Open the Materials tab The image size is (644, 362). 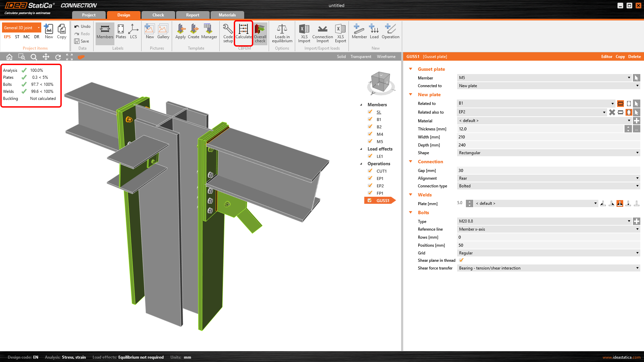[x=227, y=15]
